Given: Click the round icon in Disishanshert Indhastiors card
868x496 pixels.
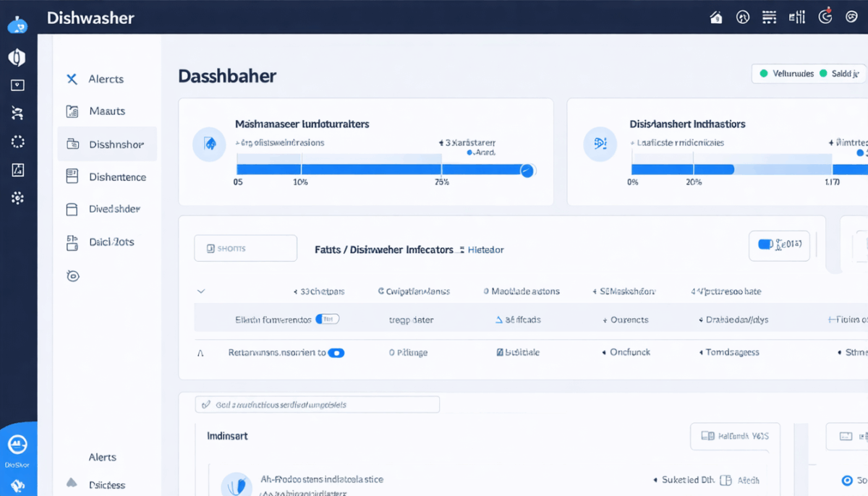Looking at the screenshot, I should click(x=600, y=143).
